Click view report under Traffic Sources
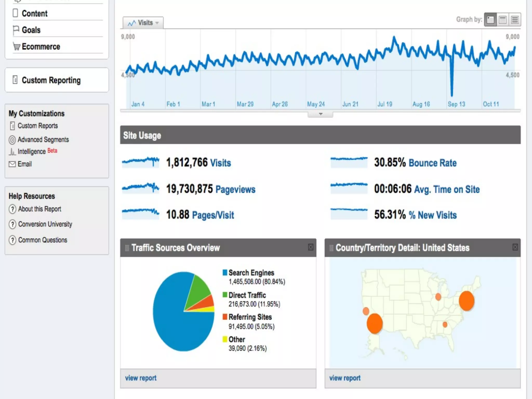The image size is (532, 399). tap(141, 378)
